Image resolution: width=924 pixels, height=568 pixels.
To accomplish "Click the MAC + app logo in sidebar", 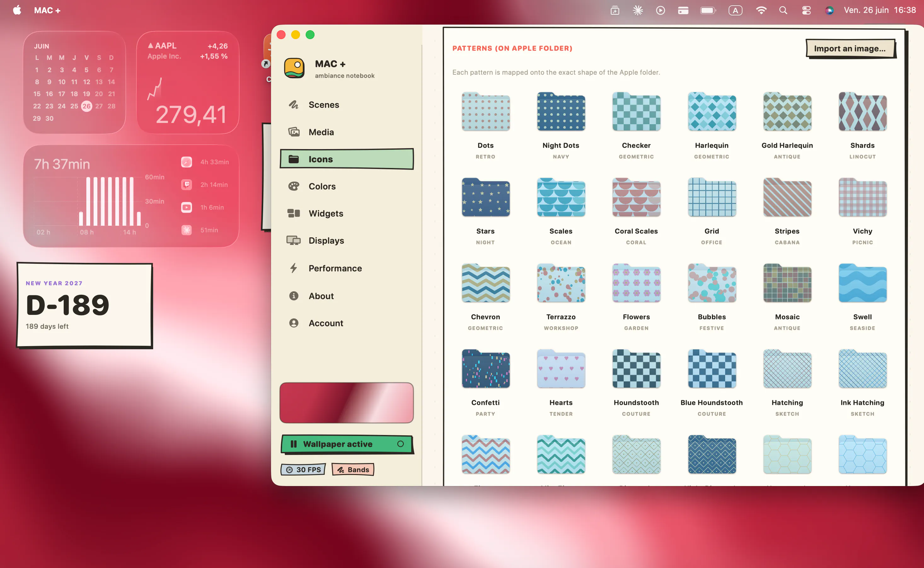I will 294,68.
